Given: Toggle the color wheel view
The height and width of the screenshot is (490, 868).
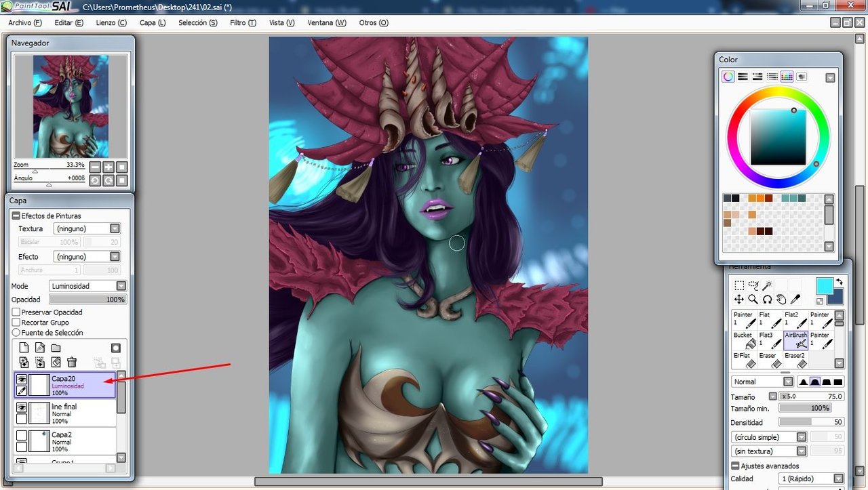Looking at the screenshot, I should [x=728, y=77].
